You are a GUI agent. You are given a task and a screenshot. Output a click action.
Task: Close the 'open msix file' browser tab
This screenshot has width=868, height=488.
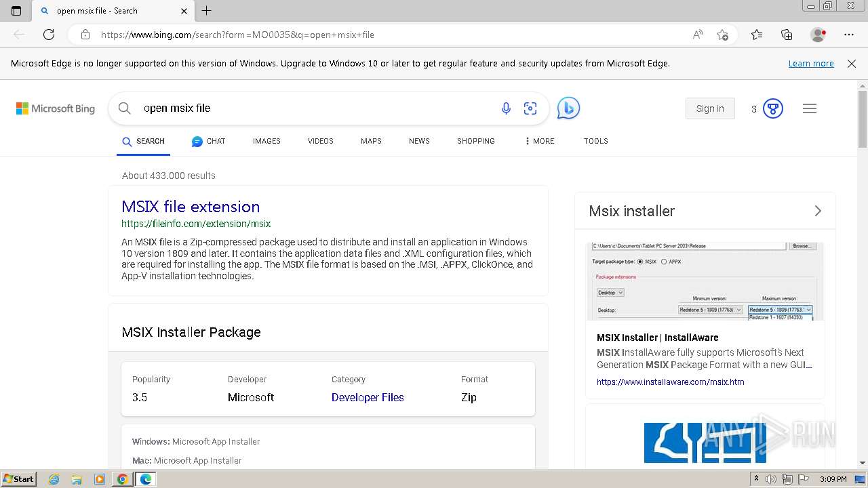(x=184, y=11)
